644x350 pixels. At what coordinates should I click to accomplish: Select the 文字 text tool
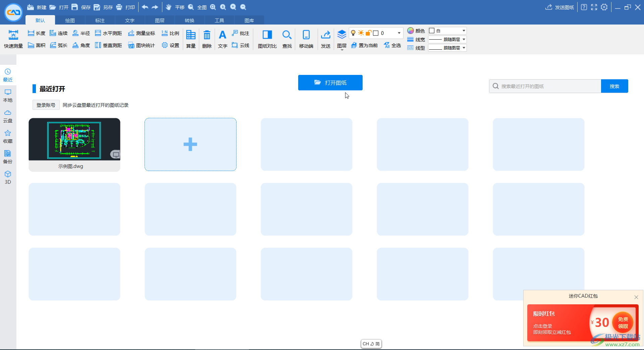[222, 39]
